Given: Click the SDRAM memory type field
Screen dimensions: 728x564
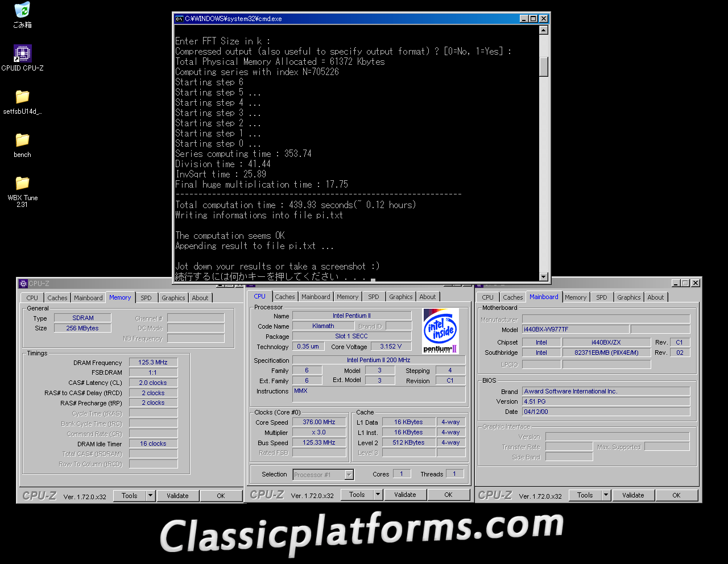Looking at the screenshot, I should coord(83,318).
